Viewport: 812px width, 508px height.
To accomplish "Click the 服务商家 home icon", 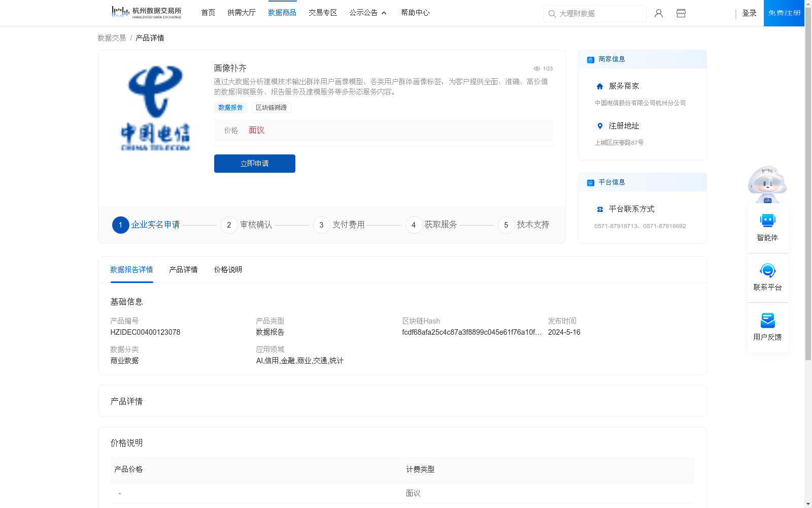I will [600, 86].
